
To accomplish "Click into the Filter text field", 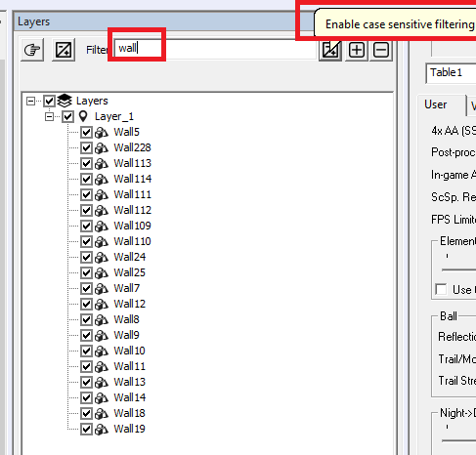I will coord(215,49).
